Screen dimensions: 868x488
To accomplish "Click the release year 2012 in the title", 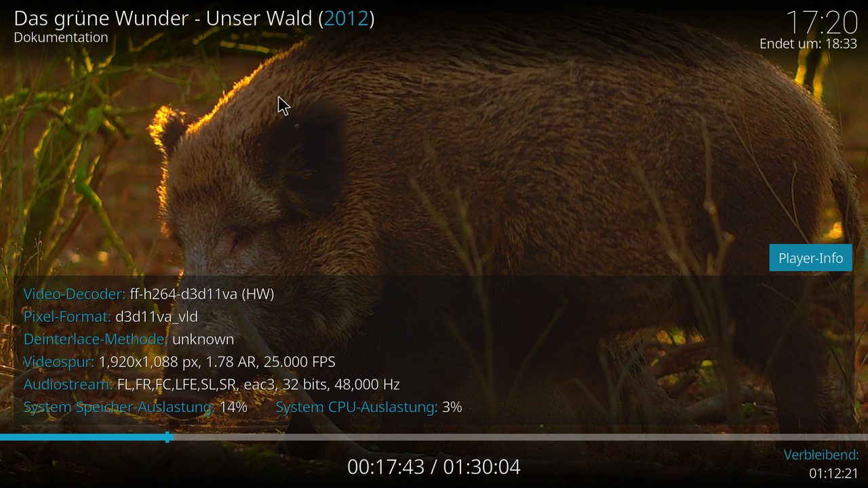I will [346, 18].
